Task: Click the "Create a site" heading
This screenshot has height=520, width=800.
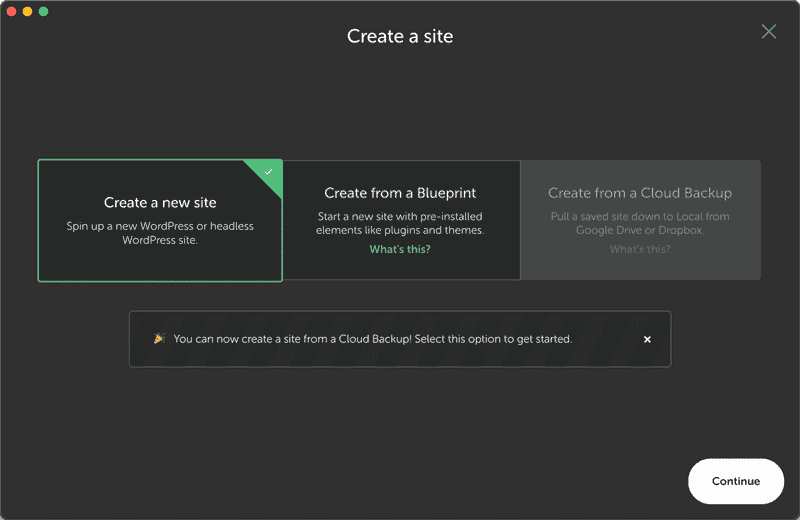Action: (x=400, y=36)
